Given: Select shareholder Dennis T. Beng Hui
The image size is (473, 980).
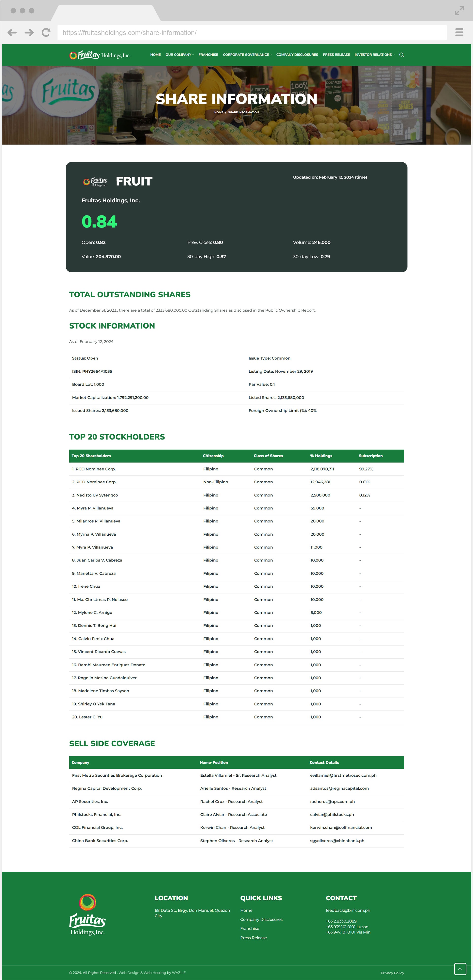Looking at the screenshot, I should (94, 625).
